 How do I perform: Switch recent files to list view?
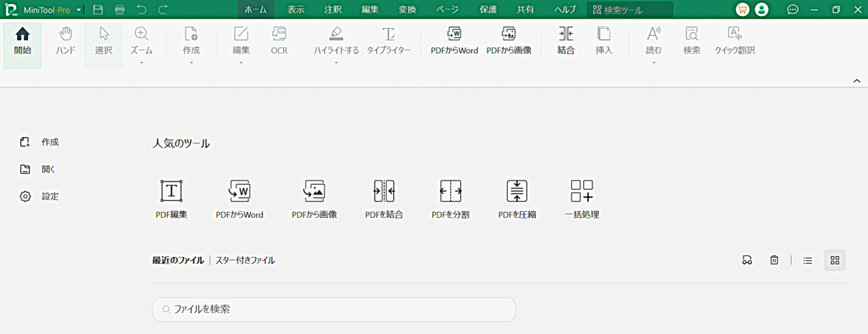tap(808, 259)
